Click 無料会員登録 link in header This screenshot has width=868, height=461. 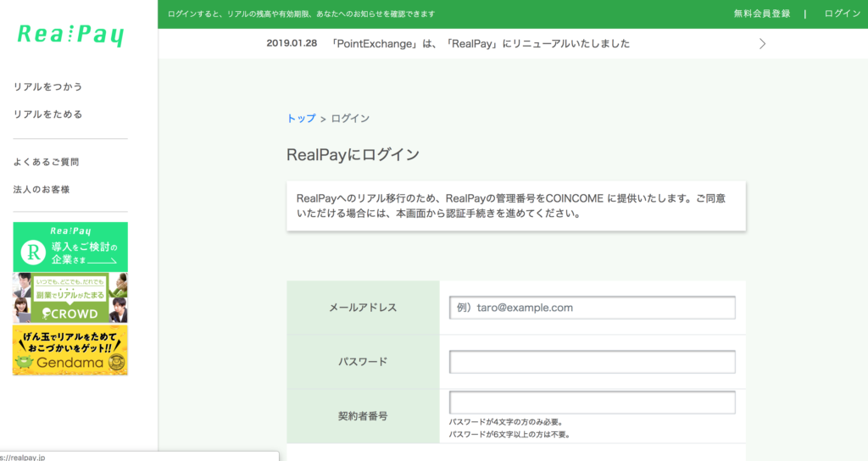coord(762,14)
